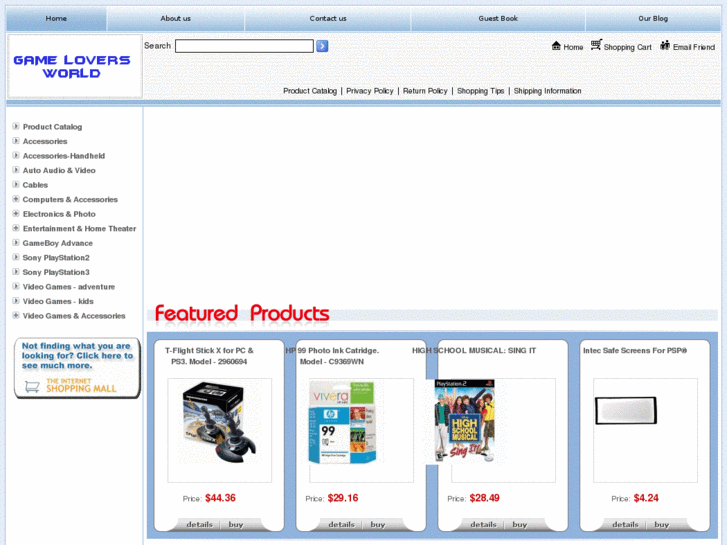Click the blue search go arrow button

tap(322, 46)
